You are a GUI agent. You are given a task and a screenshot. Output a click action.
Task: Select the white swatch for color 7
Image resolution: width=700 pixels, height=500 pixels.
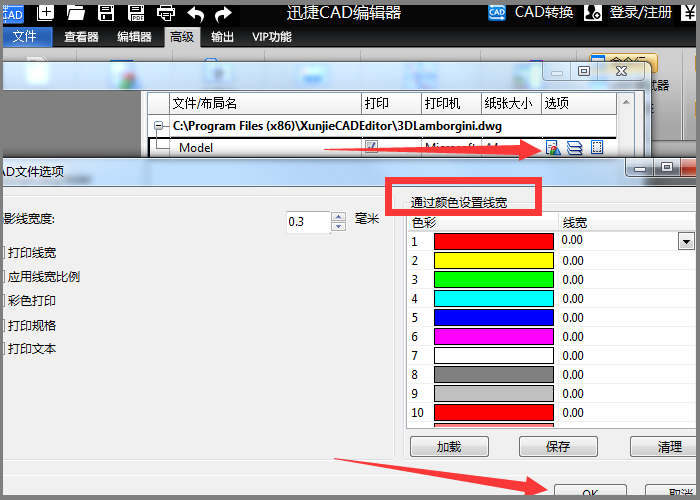494,355
